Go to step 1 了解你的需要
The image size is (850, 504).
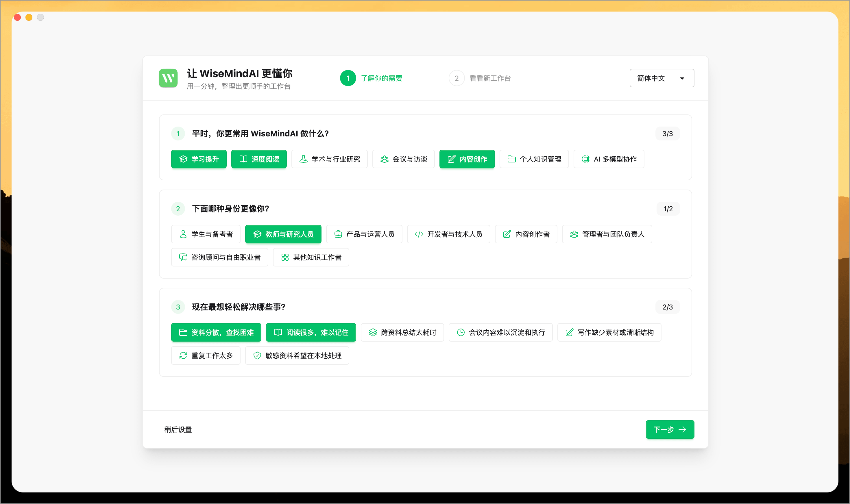tap(371, 78)
